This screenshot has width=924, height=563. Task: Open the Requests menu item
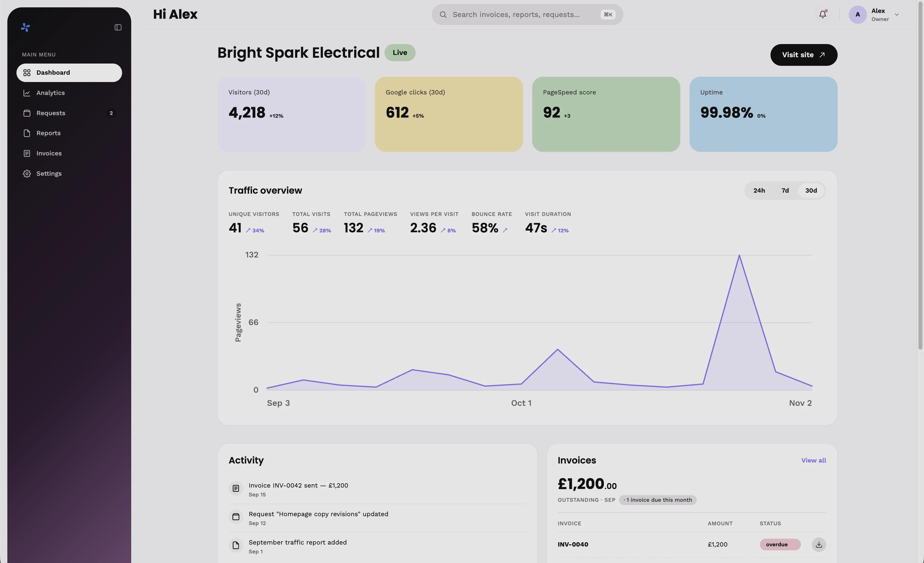click(x=69, y=113)
